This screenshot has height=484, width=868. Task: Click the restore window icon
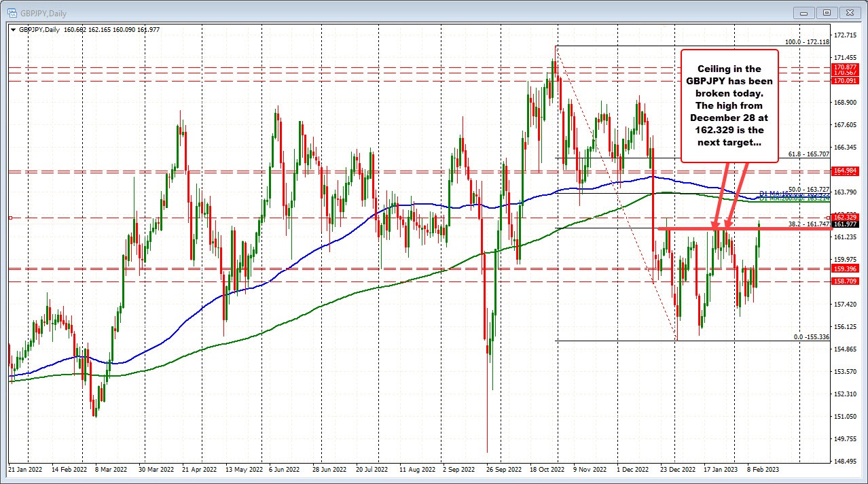[x=826, y=12]
